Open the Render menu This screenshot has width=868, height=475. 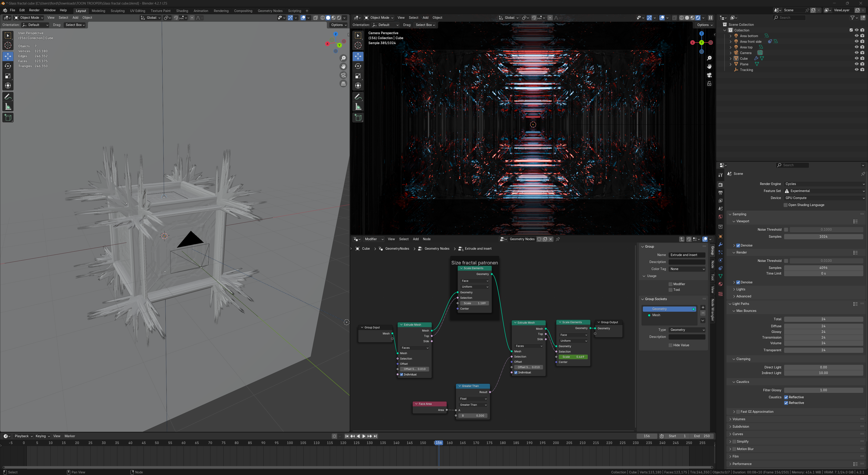click(x=34, y=10)
